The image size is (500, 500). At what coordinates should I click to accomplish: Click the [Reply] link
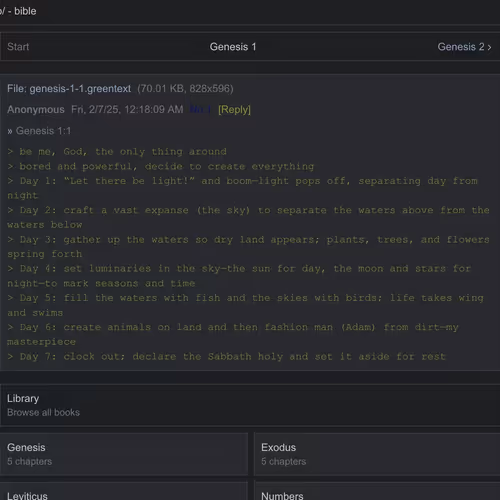click(234, 110)
